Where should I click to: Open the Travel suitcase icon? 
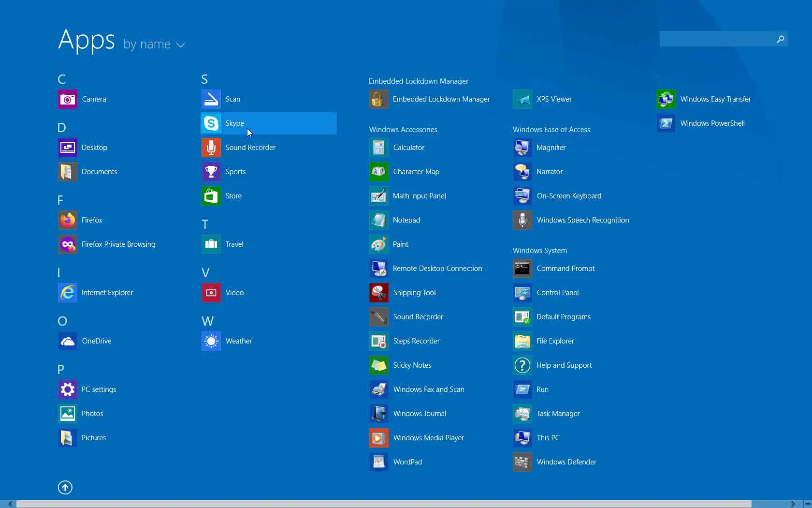pyautogui.click(x=211, y=244)
